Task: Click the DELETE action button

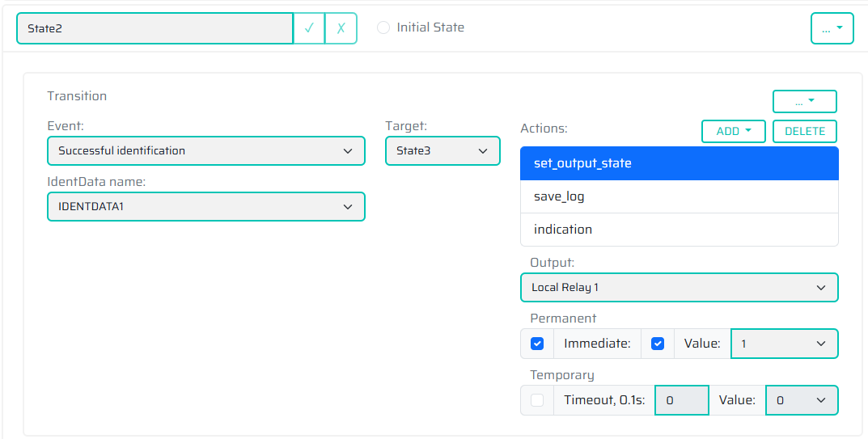Action: (x=804, y=131)
